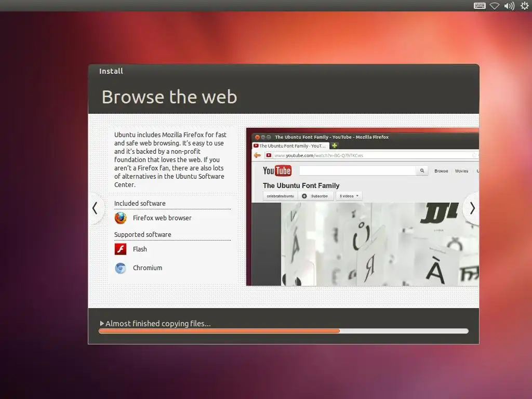Image resolution: width=532 pixels, height=399 pixels.
Task: Go to the previous slide arrow
Action: pos(95,208)
